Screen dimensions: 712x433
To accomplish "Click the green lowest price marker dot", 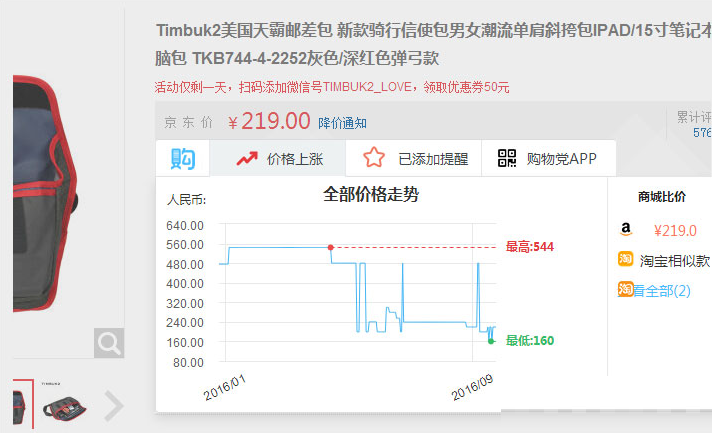I will click(491, 341).
